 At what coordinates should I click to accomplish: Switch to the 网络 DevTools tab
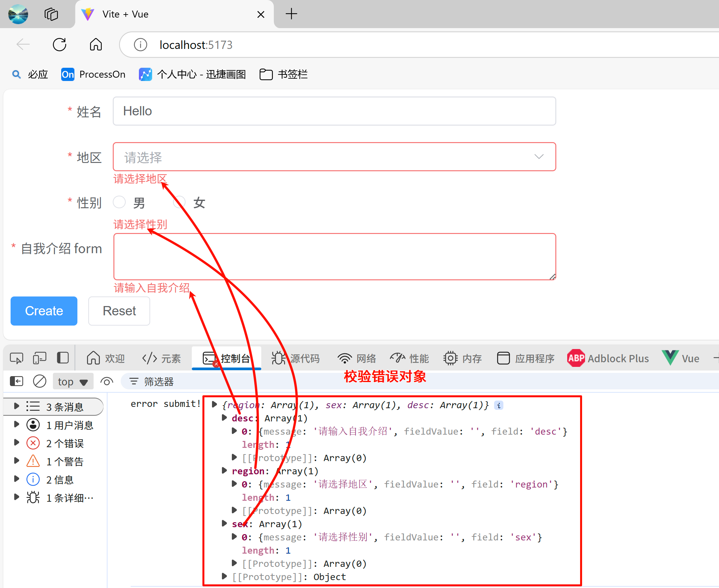pyautogui.click(x=357, y=358)
